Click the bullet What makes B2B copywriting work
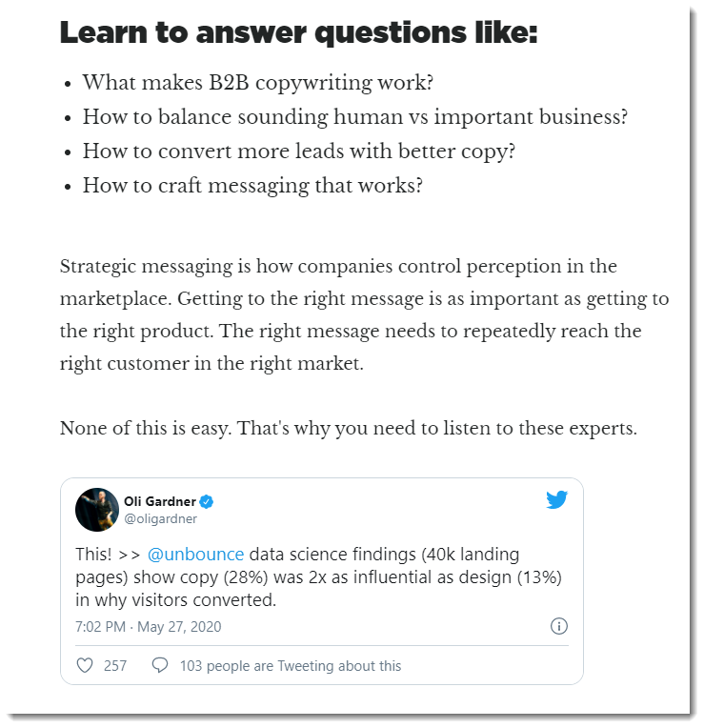The height and width of the screenshot is (728, 704). click(258, 83)
